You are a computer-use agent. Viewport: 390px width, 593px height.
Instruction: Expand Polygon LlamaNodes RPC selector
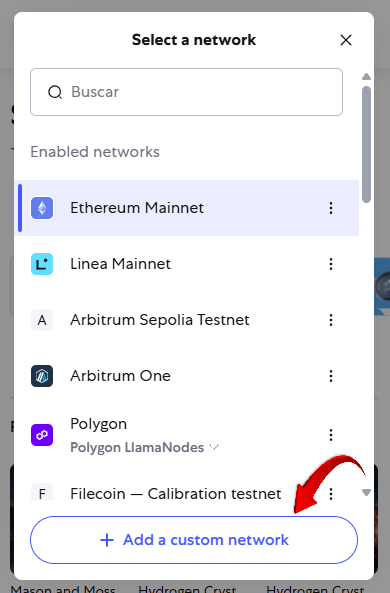click(145, 447)
